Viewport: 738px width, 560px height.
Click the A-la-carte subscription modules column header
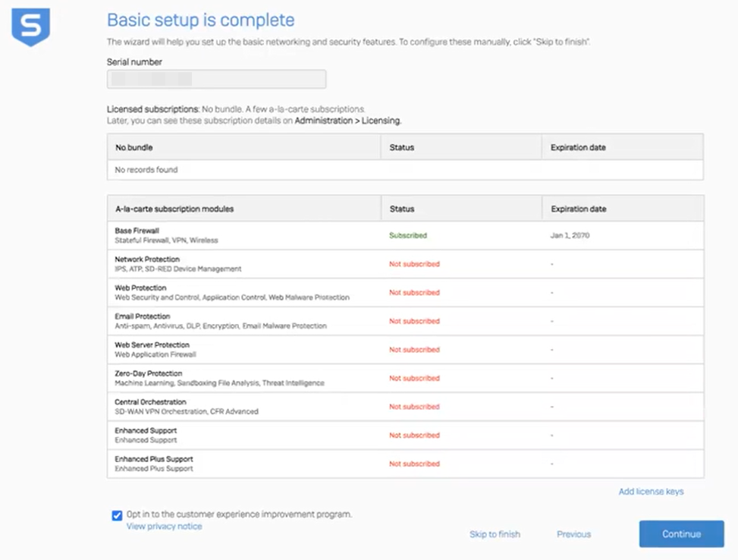pyautogui.click(x=174, y=209)
